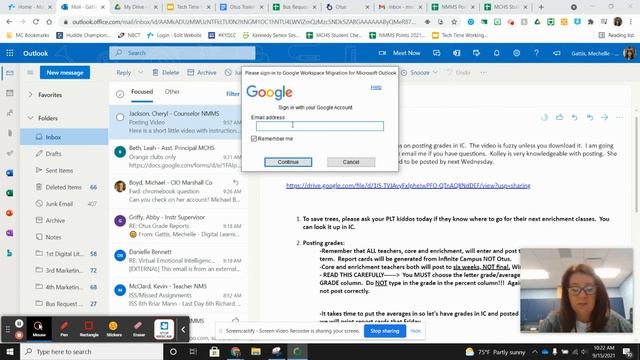Open the notifications bell in Outlook header
Viewport: 640px width, 360px height.
click(496, 53)
